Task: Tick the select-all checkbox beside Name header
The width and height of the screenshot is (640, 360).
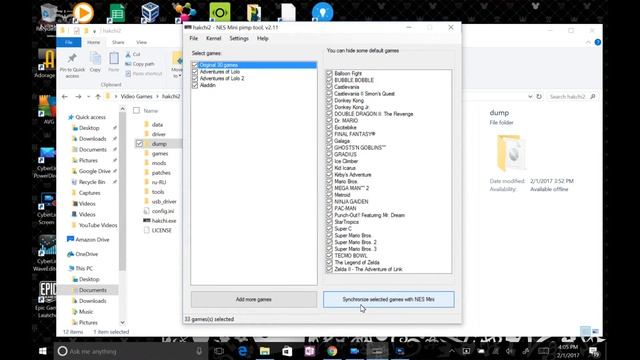Action: [x=137, y=111]
